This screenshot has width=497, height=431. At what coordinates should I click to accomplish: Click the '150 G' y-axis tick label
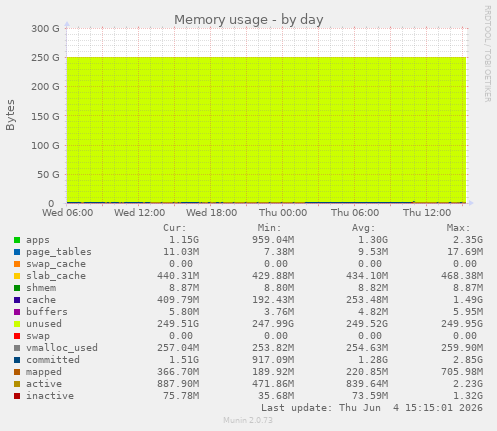[x=45, y=116]
